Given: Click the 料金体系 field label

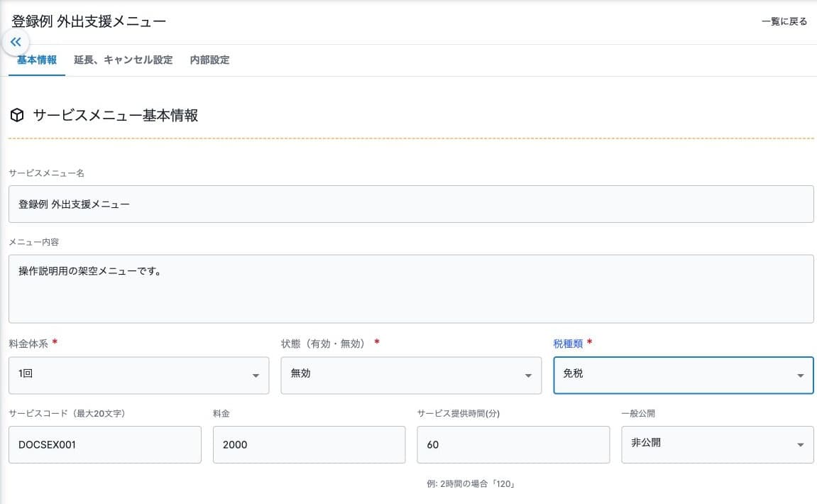Looking at the screenshot, I should click(28, 344).
